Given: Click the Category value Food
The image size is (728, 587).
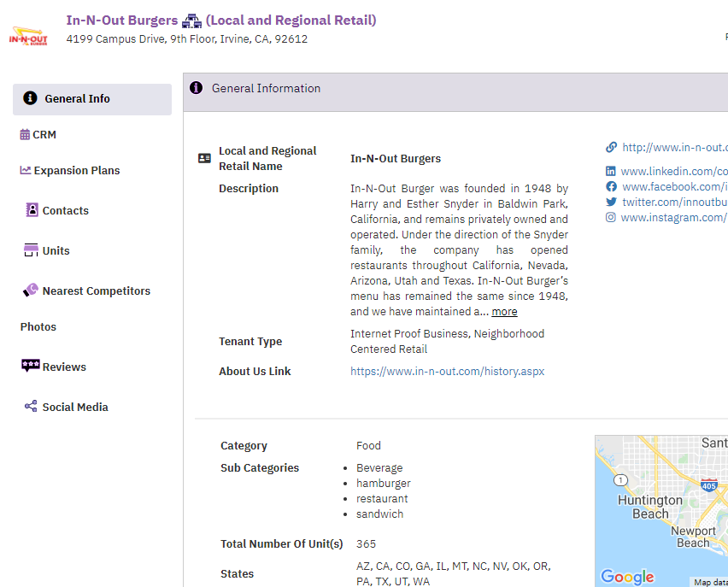Looking at the screenshot, I should pyautogui.click(x=368, y=446).
